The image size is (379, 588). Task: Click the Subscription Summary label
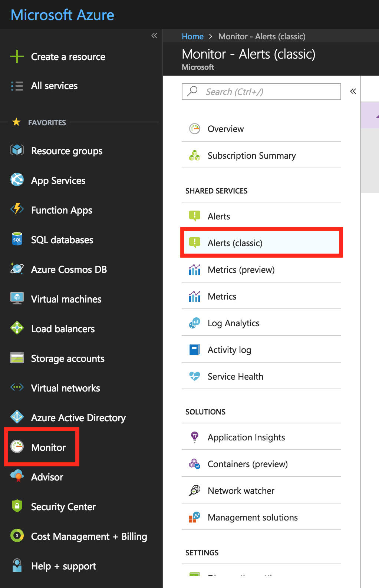pyautogui.click(x=251, y=156)
